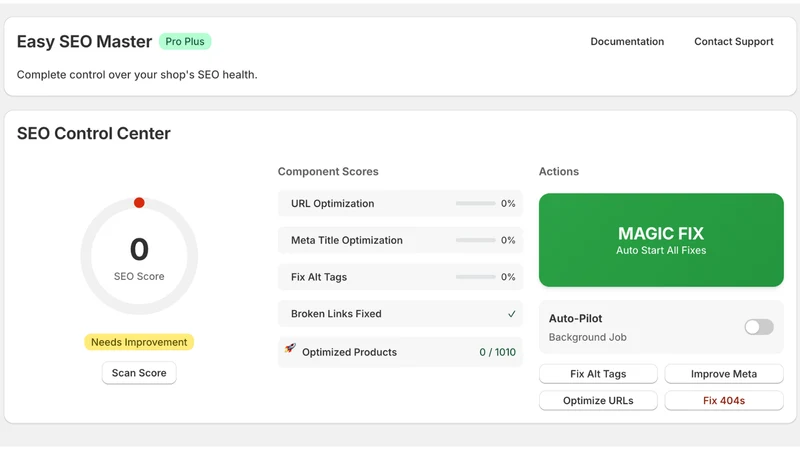Select the Meta Title Optimization row label
The width and height of the screenshot is (800, 450).
tap(347, 240)
